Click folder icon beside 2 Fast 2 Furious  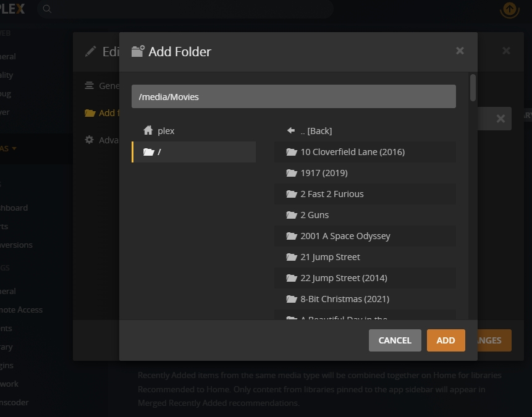[x=292, y=194]
